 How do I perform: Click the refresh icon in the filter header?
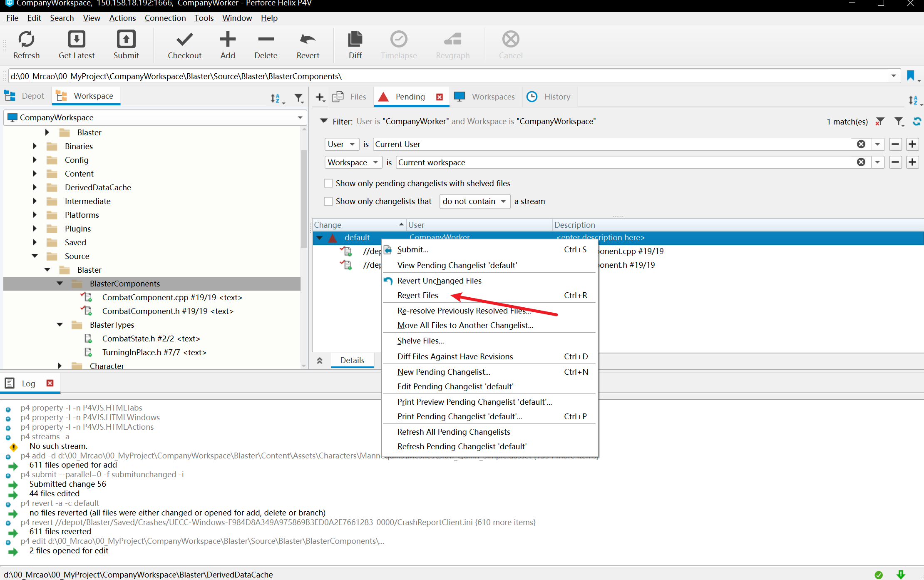917,122
